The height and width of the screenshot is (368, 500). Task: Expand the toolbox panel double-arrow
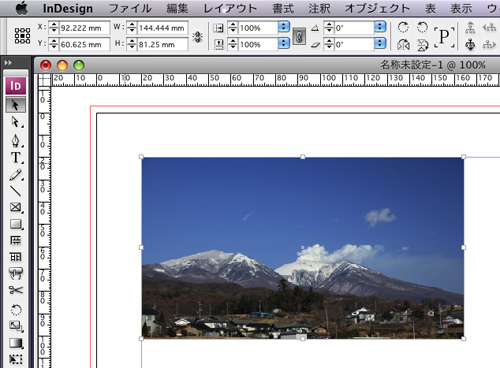pos(8,63)
